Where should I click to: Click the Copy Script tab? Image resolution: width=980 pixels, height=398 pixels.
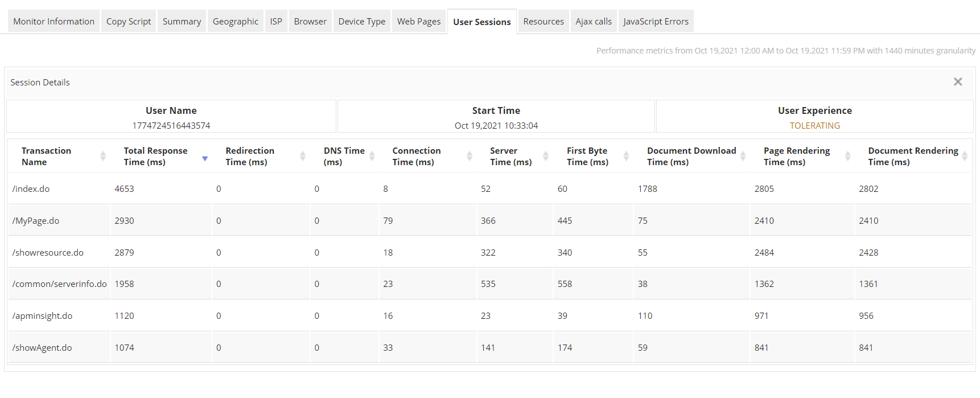point(129,22)
